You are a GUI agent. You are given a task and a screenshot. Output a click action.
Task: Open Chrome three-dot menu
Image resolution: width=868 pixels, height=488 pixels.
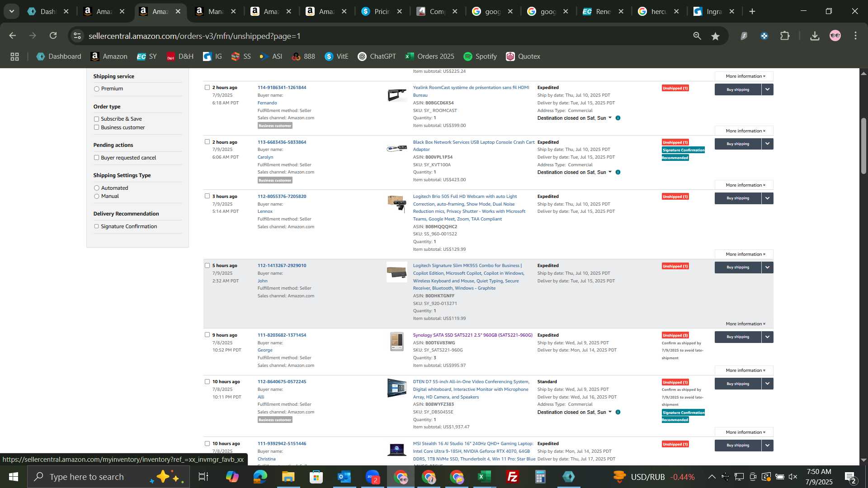coord(856,36)
